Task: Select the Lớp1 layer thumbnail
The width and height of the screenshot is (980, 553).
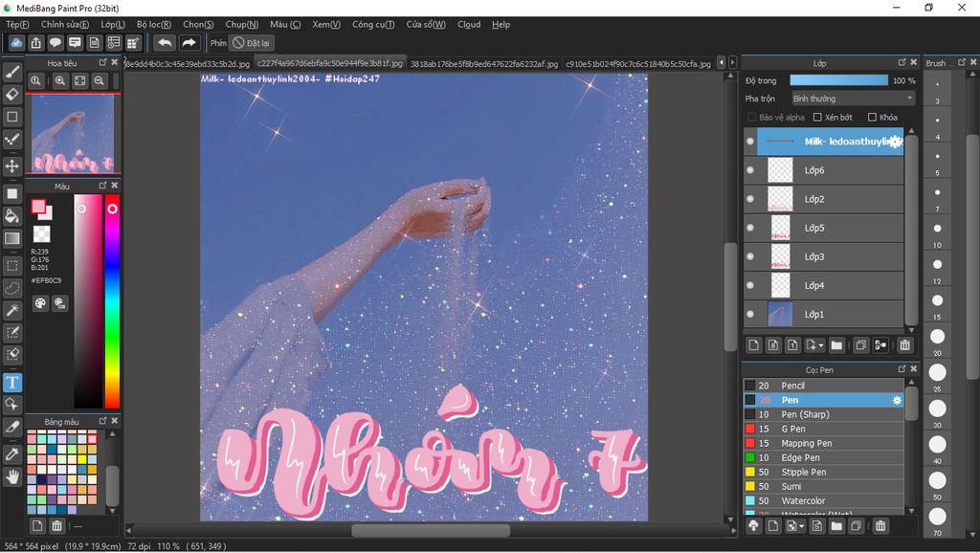Action: pos(780,314)
